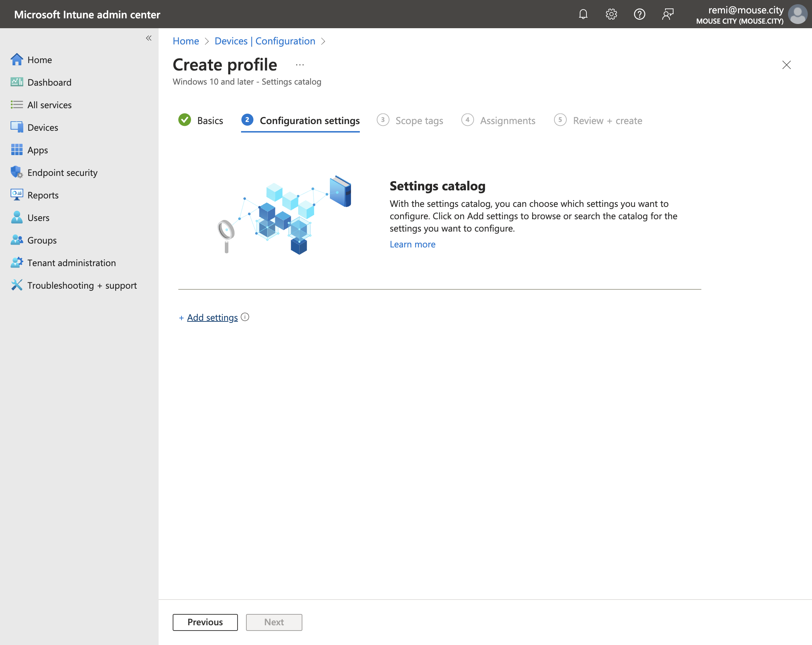This screenshot has width=812, height=645.
Task: Select the Scope tags step tab
Action: 410,121
